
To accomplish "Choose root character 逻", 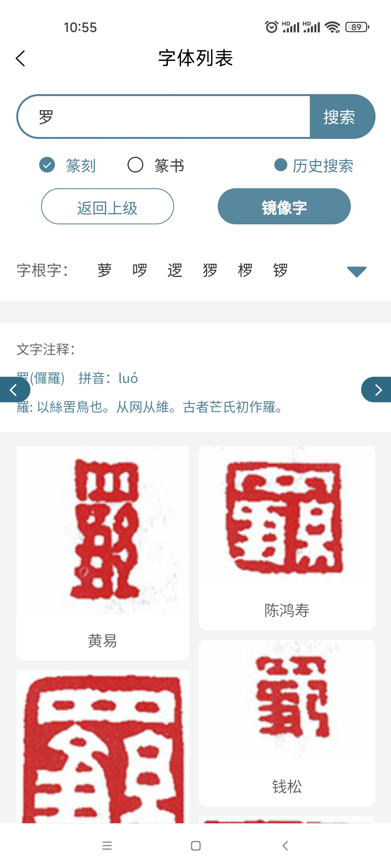I will point(175,270).
